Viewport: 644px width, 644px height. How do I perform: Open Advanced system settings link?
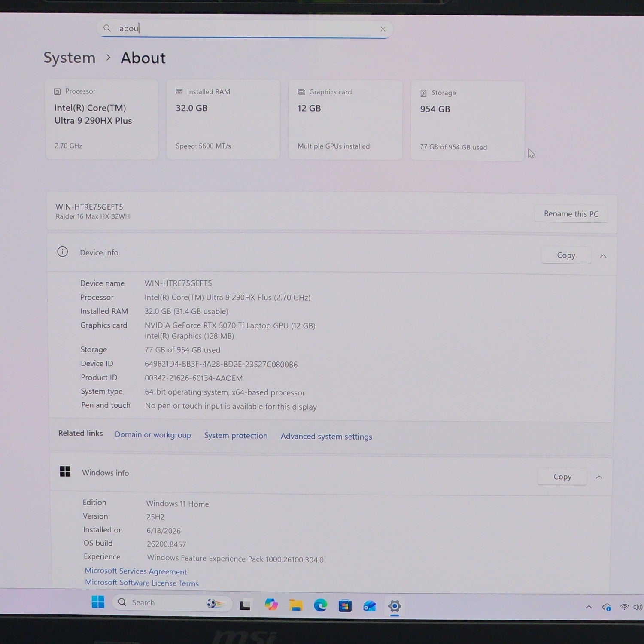pos(326,436)
